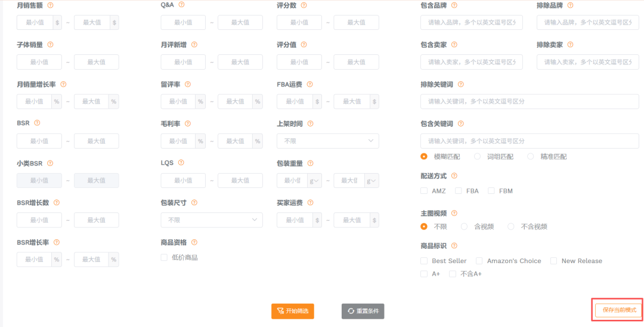Click the 排除关键词 input field

(x=530, y=101)
